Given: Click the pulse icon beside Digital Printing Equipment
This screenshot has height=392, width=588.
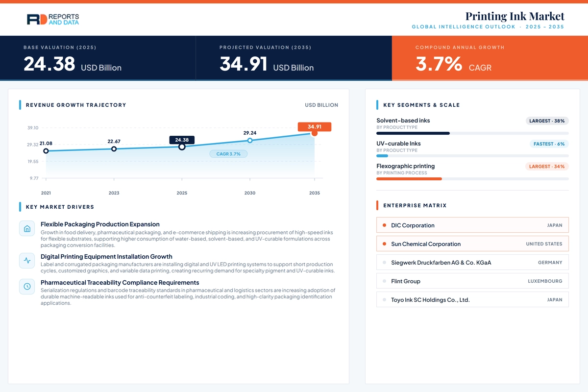Looking at the screenshot, I should 27,261.
